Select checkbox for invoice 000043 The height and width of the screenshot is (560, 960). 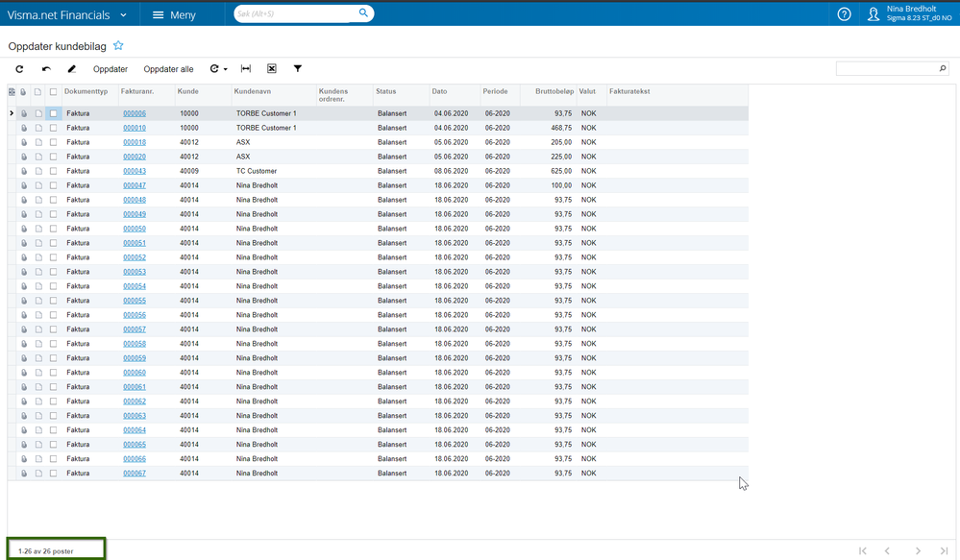(x=53, y=171)
